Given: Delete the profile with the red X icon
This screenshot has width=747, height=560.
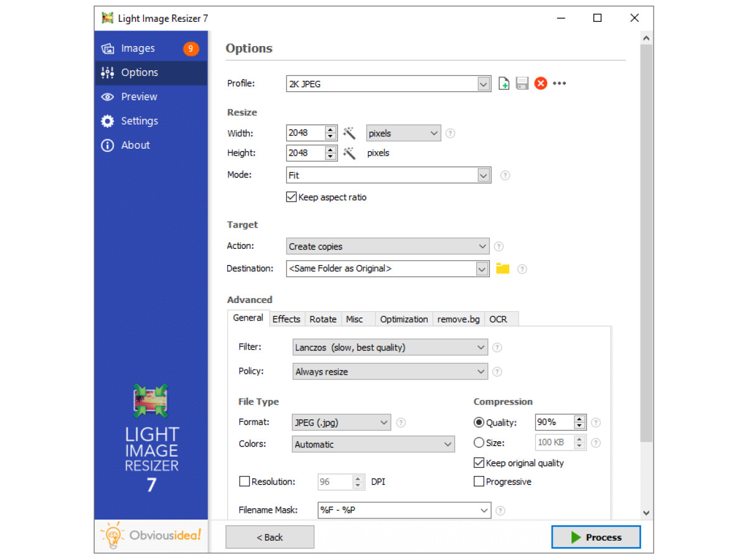Looking at the screenshot, I should tap(540, 83).
